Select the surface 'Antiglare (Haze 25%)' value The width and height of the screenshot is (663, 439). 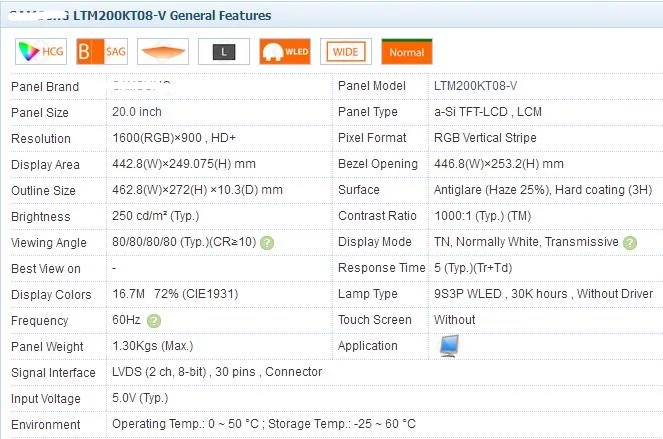(492, 190)
